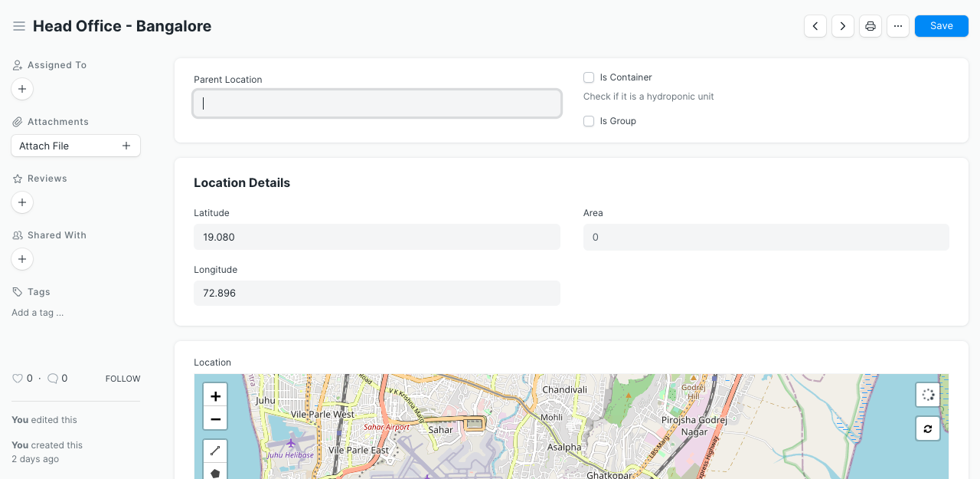Follow this document

(x=122, y=379)
